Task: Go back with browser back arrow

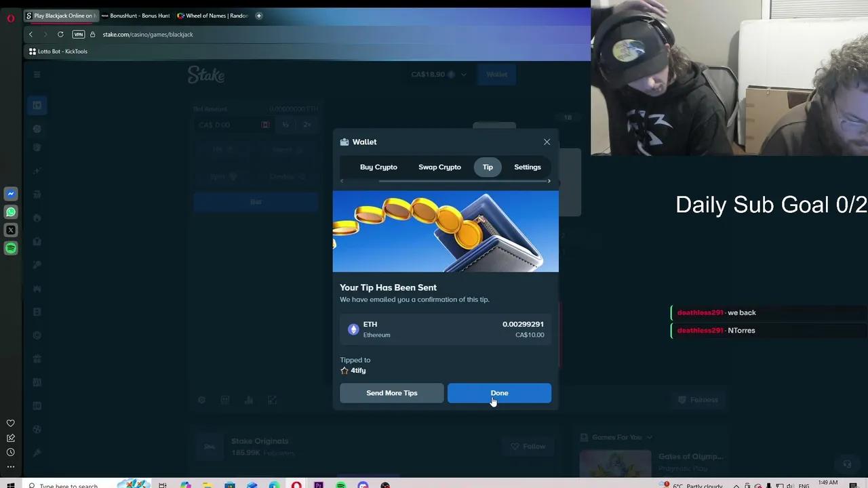Action: [31, 35]
